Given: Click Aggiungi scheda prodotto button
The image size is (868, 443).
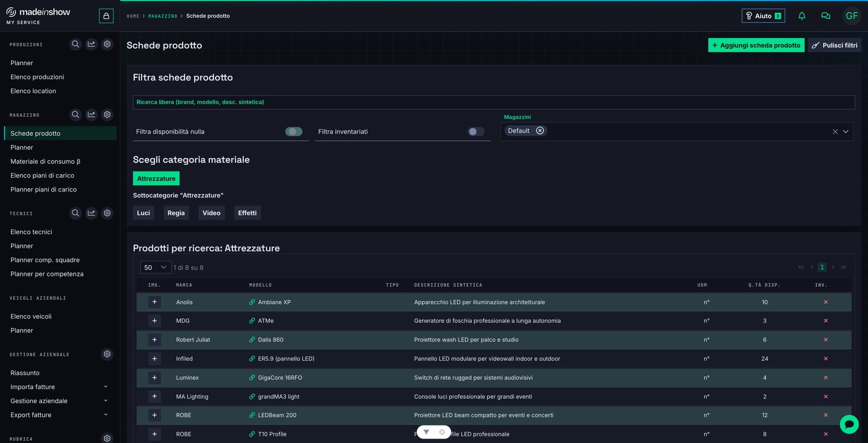Looking at the screenshot, I should click(x=756, y=45).
